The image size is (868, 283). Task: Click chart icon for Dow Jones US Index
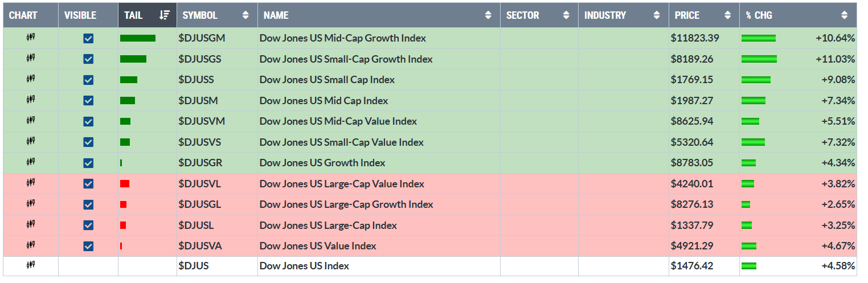(x=31, y=265)
